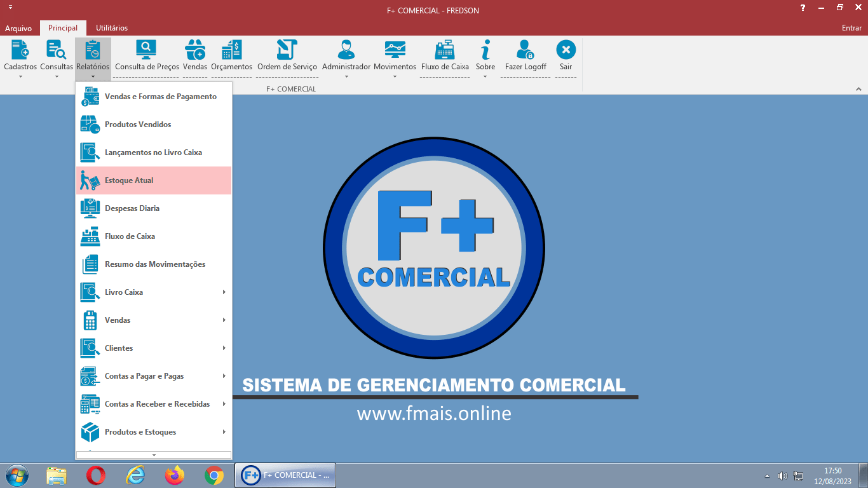The height and width of the screenshot is (488, 868).
Task: Click the Consultas dropdown arrow
Action: click(57, 77)
